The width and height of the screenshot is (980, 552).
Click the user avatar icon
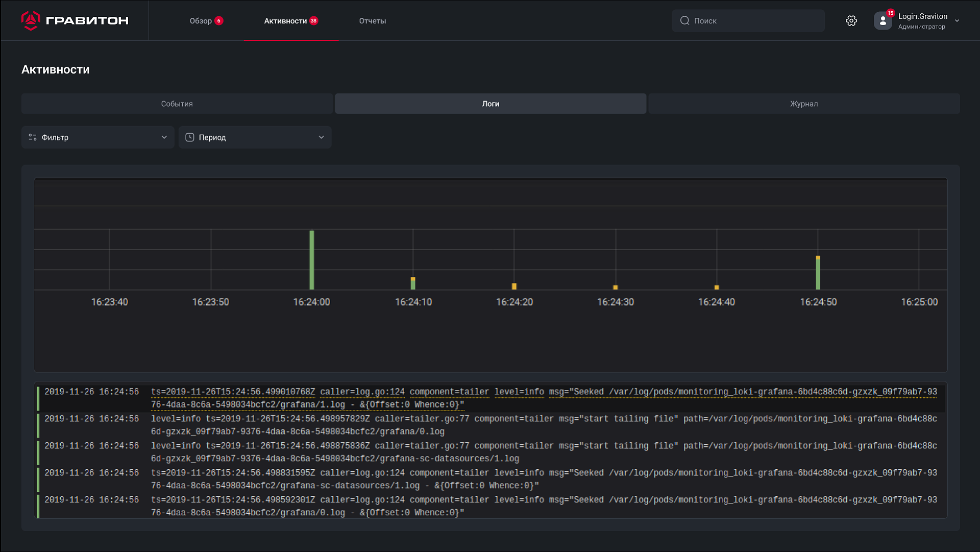point(883,21)
